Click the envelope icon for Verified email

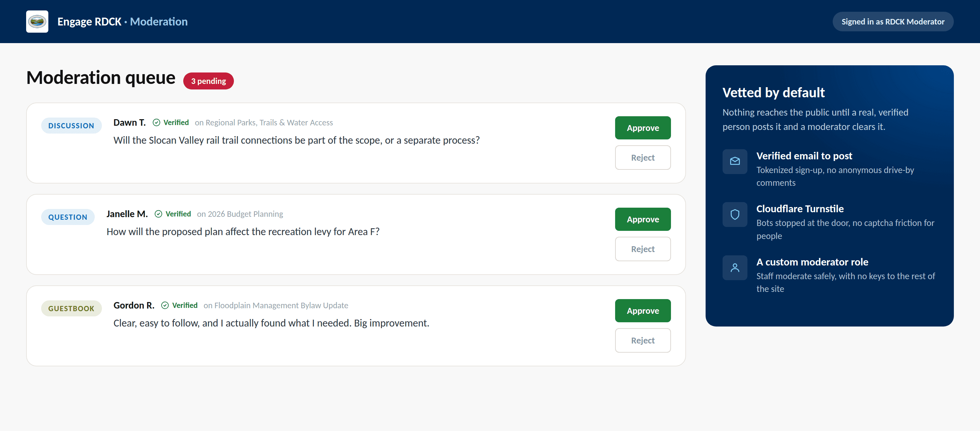(x=735, y=161)
